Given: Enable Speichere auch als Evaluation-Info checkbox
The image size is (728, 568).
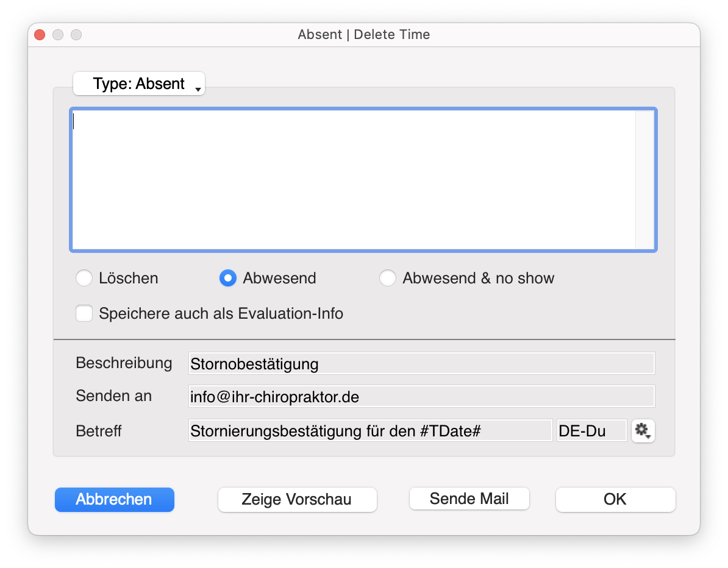Looking at the screenshot, I should coord(84,314).
